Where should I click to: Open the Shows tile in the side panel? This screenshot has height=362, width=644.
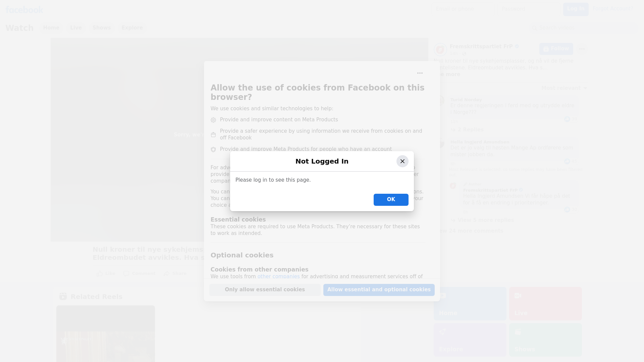pyautogui.click(x=545, y=340)
